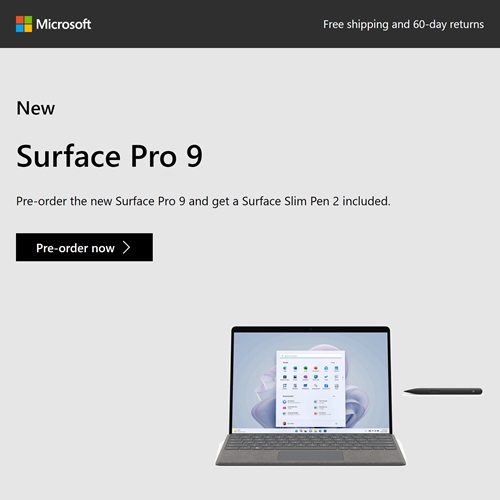
Task: Click the pinned apps grid in the pictured Start menu
Action: click(x=310, y=378)
